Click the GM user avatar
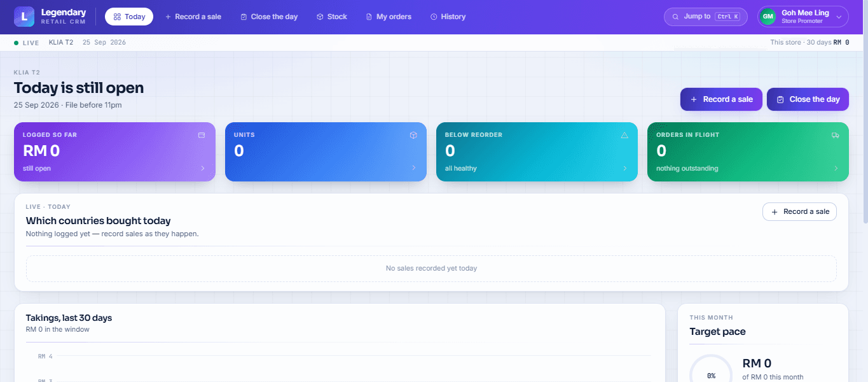868x382 pixels. click(768, 17)
